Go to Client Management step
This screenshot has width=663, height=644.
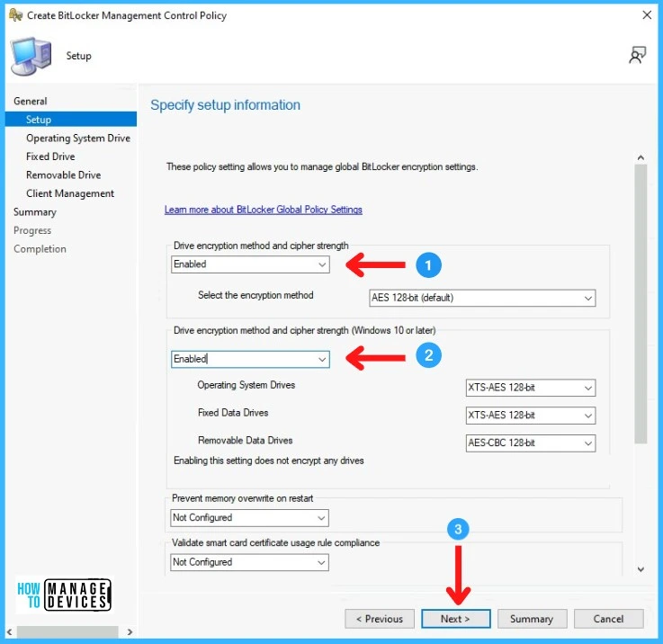70,193
